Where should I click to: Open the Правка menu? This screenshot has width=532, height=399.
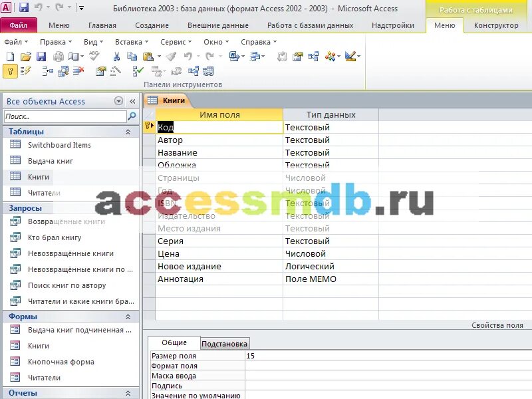click(56, 42)
